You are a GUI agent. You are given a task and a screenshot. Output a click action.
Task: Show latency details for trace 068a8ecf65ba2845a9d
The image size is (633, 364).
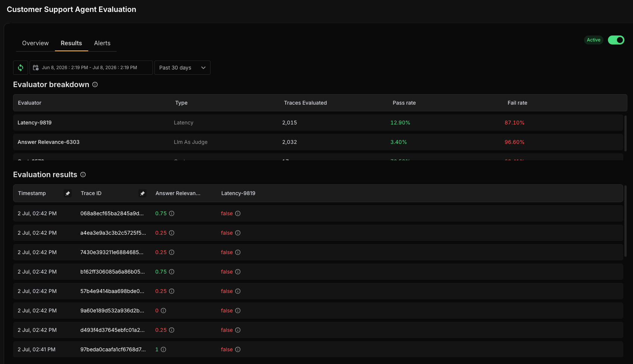click(x=238, y=213)
